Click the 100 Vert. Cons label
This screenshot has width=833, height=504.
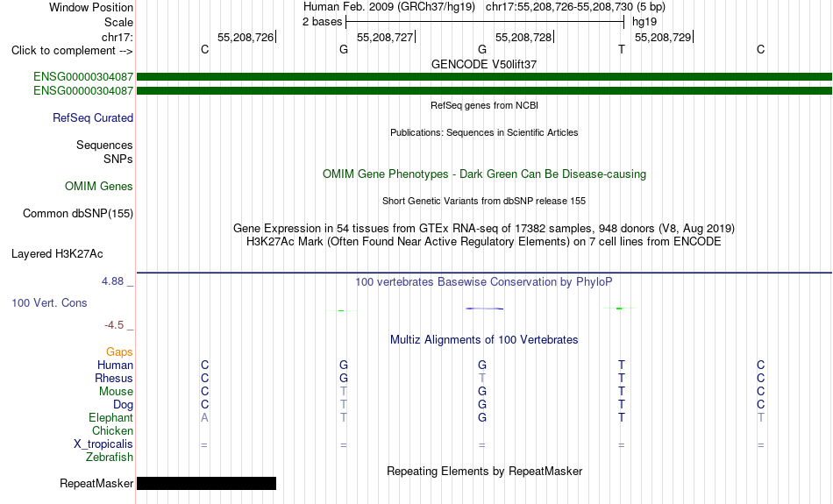[49, 302]
